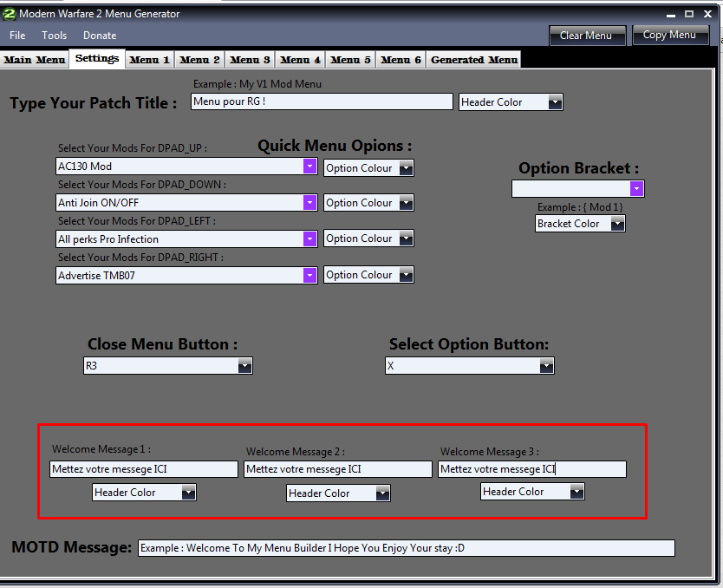Select the Settings tab

click(97, 59)
